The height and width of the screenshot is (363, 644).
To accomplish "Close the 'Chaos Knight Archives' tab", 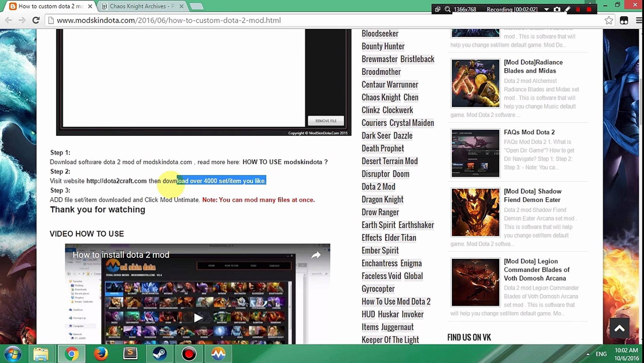I will [x=182, y=6].
